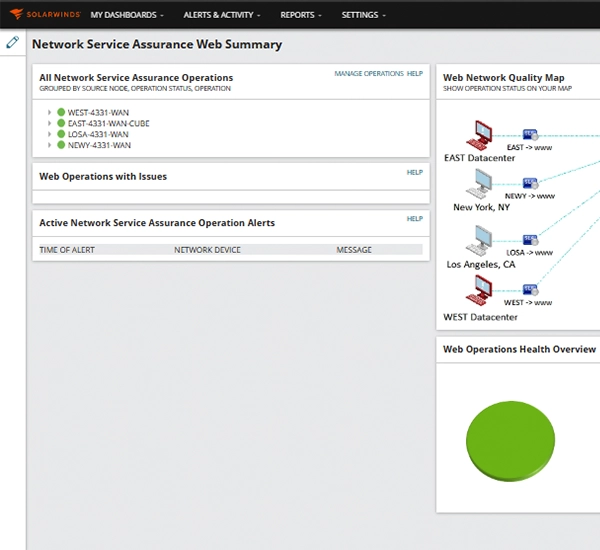Screen dimensions: 600x550
Task: Click the Message column header
Action: pos(354,250)
